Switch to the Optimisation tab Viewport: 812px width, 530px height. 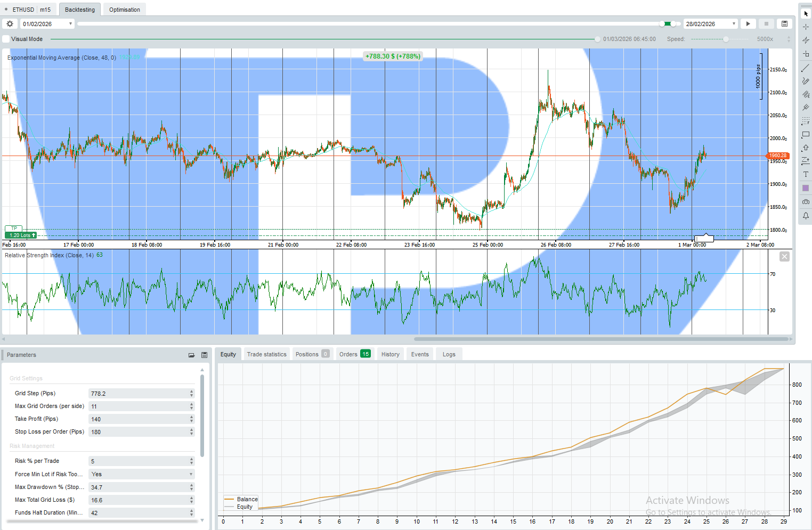point(124,10)
